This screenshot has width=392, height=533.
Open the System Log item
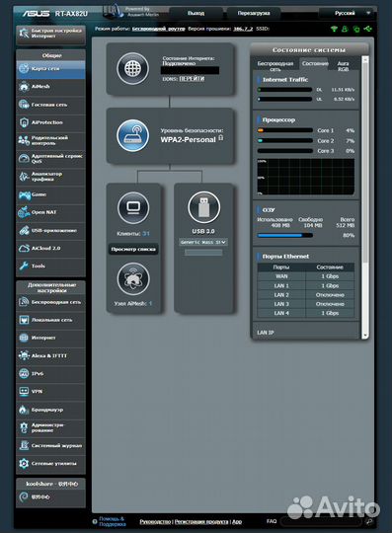50,445
